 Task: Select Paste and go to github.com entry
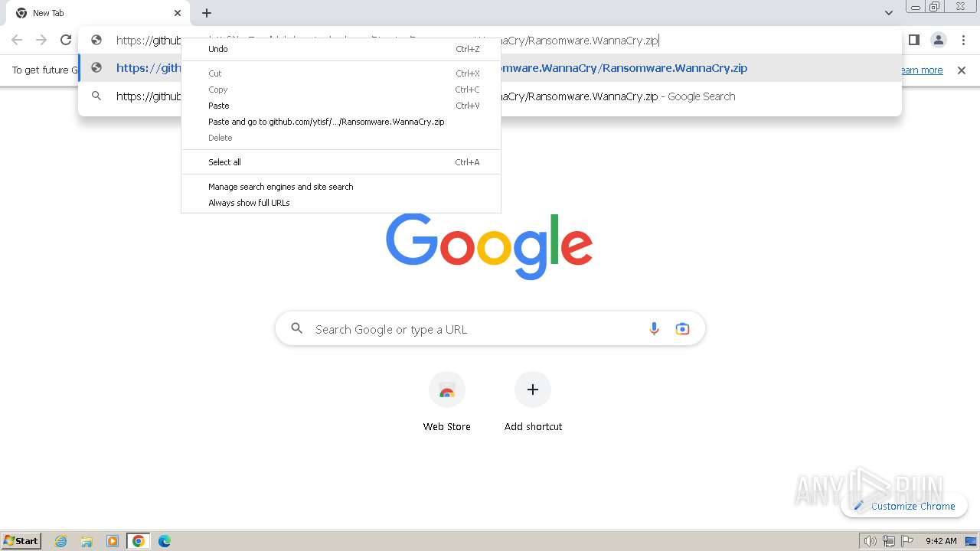pyautogui.click(x=341, y=122)
